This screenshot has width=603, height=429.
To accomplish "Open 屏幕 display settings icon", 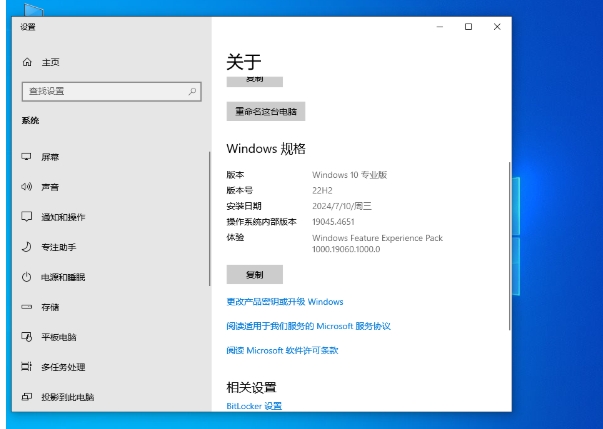I will [27, 158].
